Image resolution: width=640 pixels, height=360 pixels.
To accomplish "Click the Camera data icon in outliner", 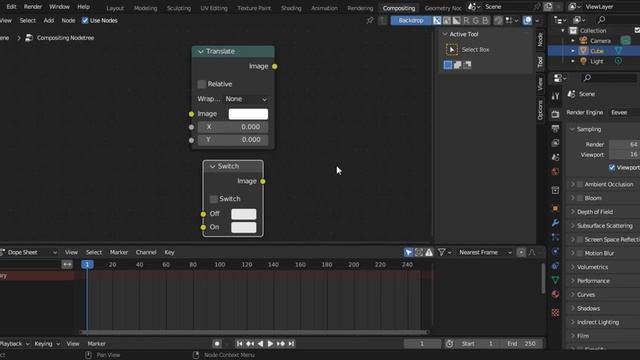I will 625,40.
